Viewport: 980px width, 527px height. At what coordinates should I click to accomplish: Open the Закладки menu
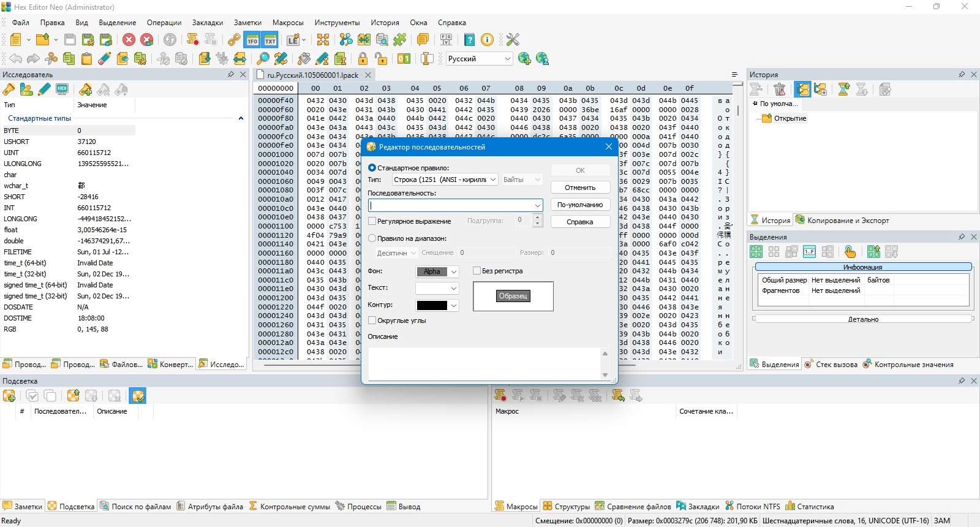pos(208,23)
